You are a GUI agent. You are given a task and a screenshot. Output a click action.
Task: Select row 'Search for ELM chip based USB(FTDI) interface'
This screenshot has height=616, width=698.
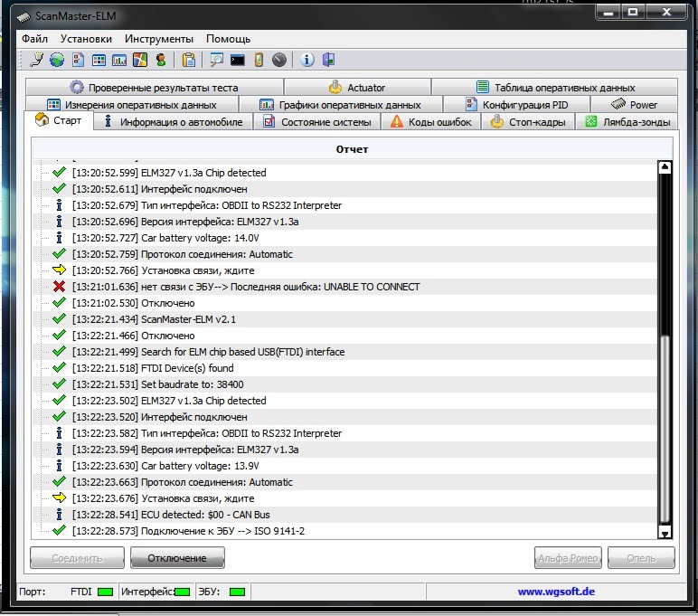[x=344, y=352]
